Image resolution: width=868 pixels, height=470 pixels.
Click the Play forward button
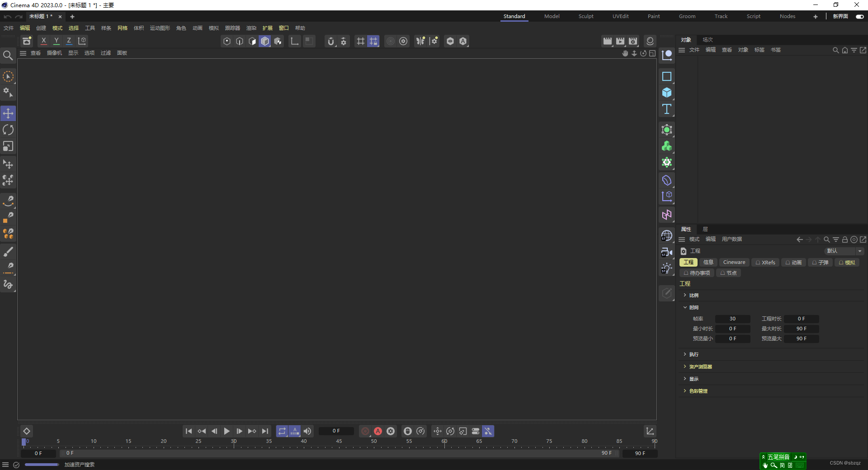coord(227,431)
